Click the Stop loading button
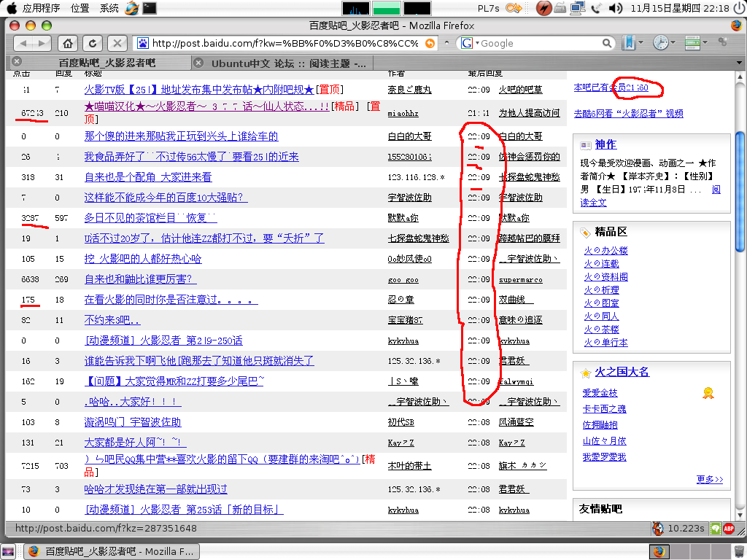Image resolution: width=747 pixels, height=560 pixels. (117, 43)
